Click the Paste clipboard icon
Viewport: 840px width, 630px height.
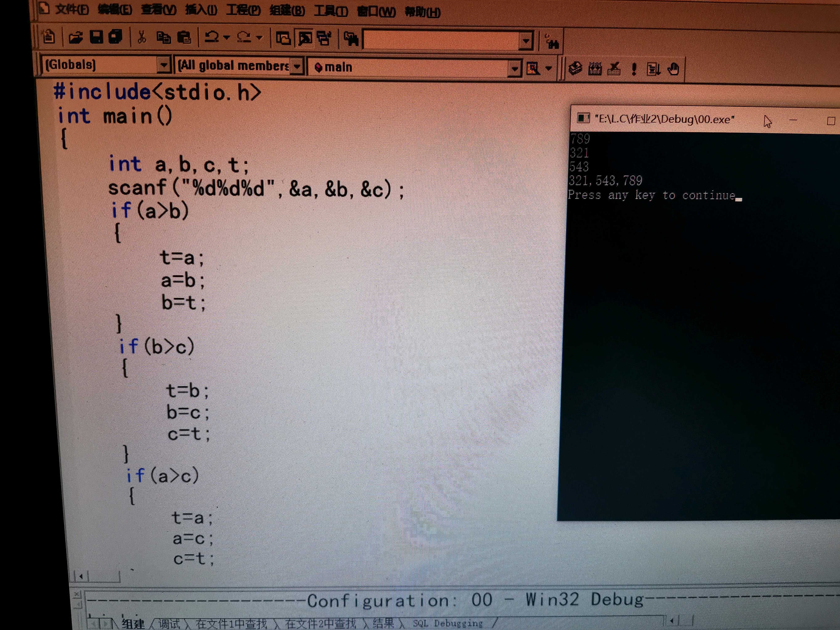tap(185, 38)
